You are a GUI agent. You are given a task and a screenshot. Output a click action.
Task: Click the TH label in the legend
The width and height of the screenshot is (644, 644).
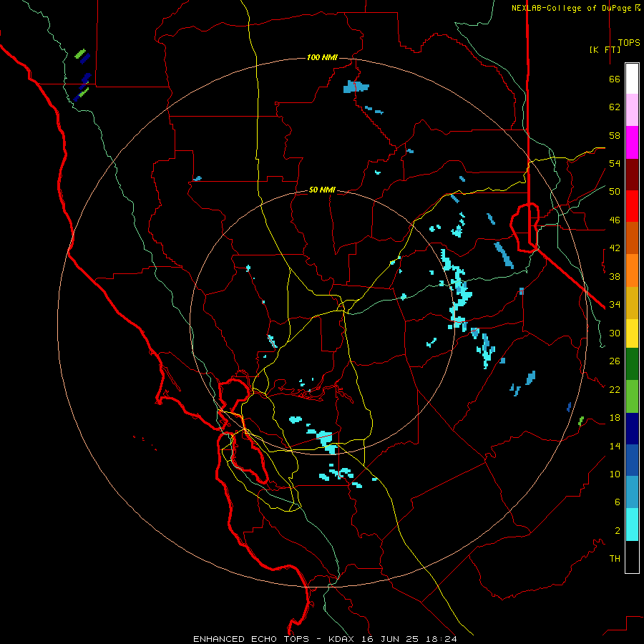click(x=615, y=559)
